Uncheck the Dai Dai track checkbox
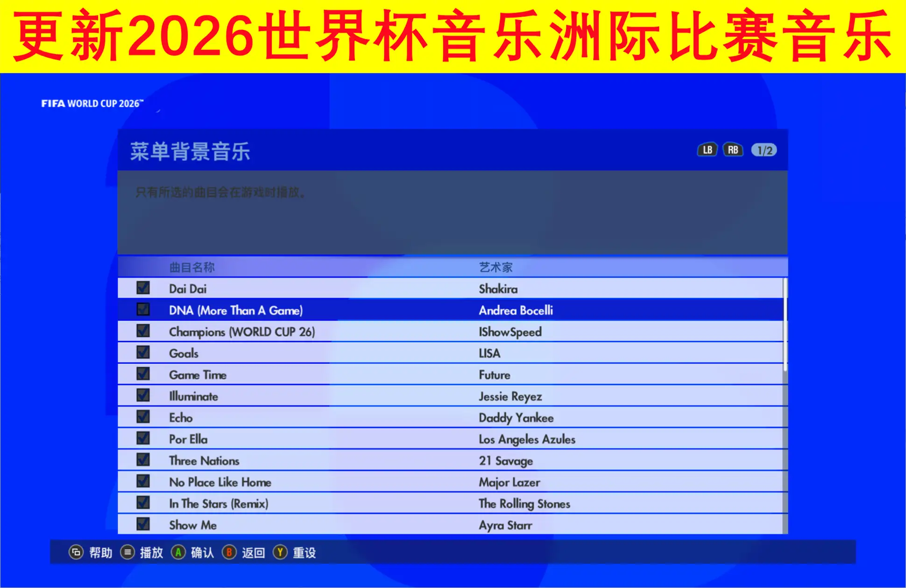 tap(143, 288)
